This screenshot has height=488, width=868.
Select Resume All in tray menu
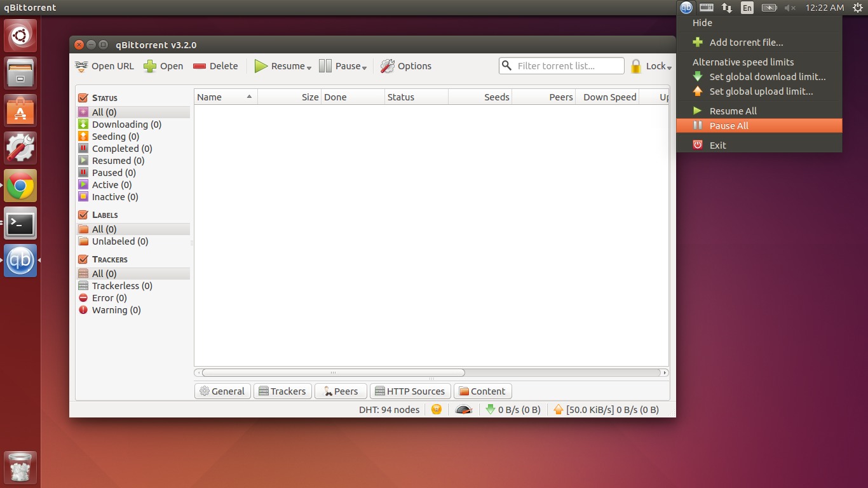(x=759, y=111)
